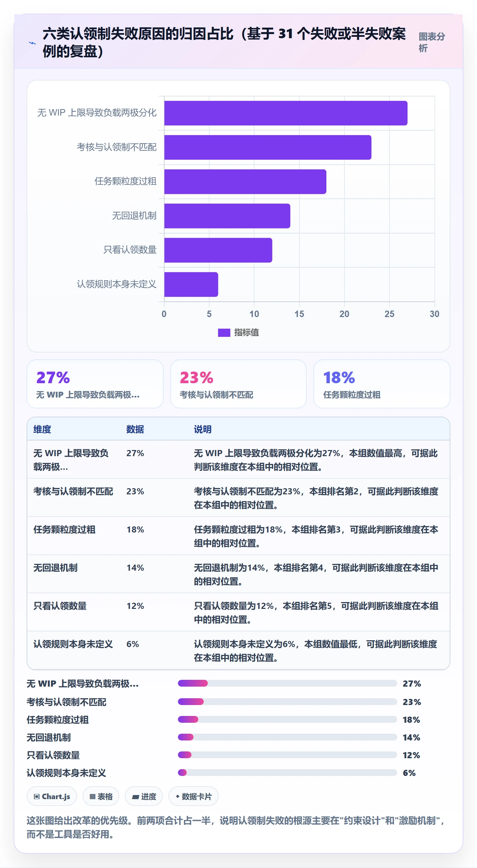
Task: Click the 说明 column header
Action: click(x=203, y=429)
